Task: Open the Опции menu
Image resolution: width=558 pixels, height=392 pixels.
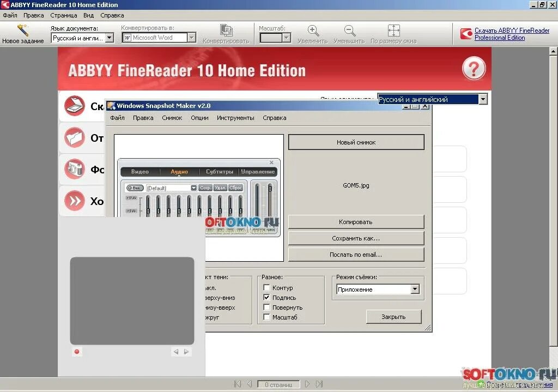Action: [x=199, y=118]
